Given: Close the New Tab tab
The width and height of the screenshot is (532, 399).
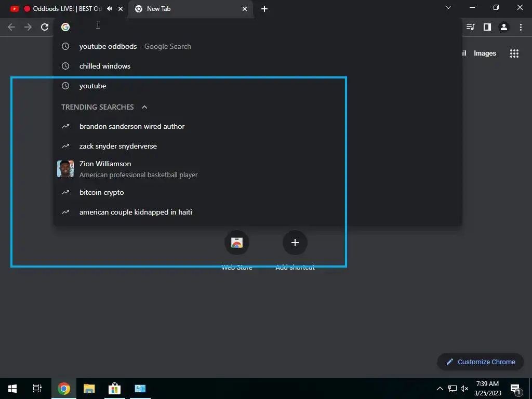Looking at the screenshot, I should [x=245, y=9].
